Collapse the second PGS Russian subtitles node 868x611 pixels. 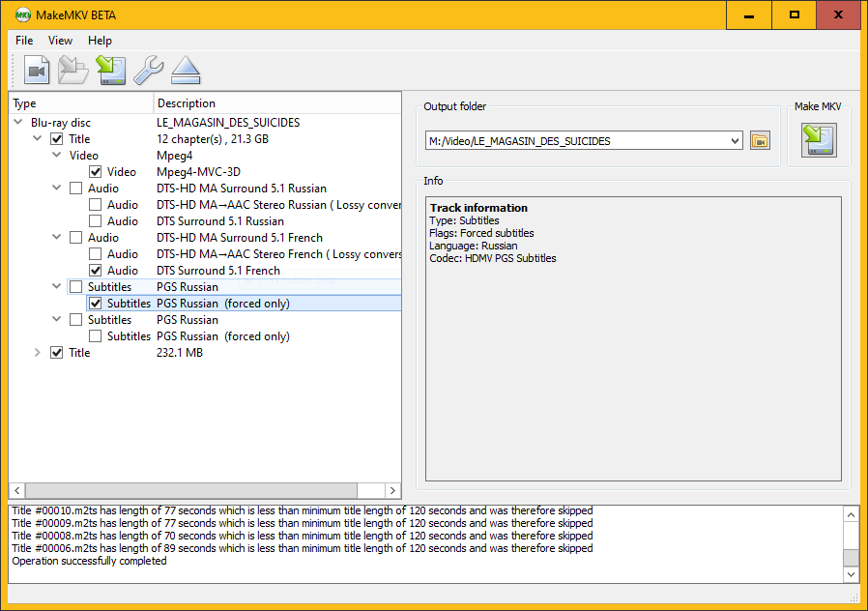coord(56,320)
